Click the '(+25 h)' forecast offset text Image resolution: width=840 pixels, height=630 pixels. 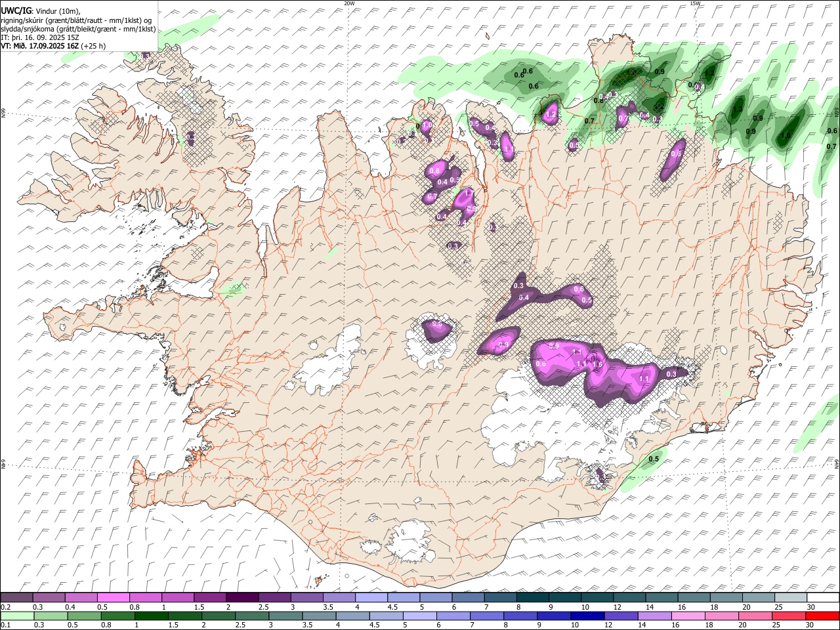point(94,46)
